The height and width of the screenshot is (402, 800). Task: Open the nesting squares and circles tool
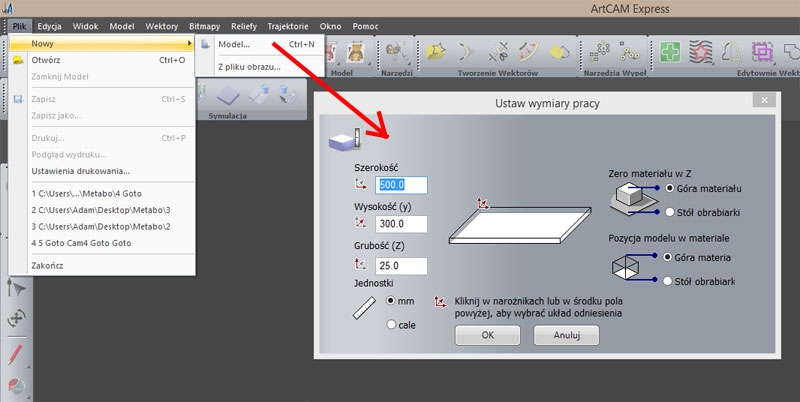pos(599,52)
